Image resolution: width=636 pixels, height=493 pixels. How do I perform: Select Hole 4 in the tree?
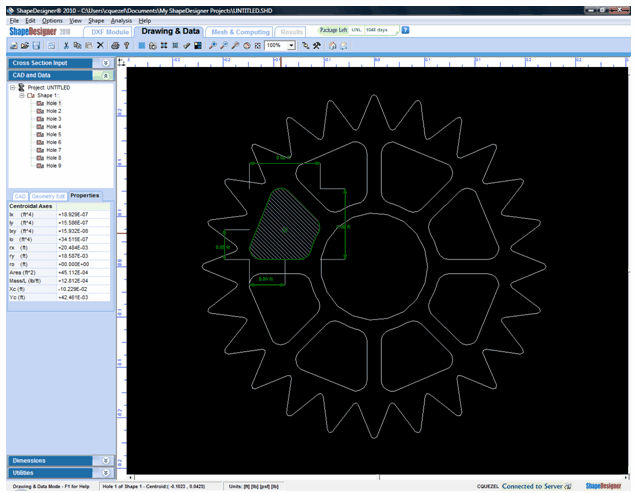pos(54,127)
